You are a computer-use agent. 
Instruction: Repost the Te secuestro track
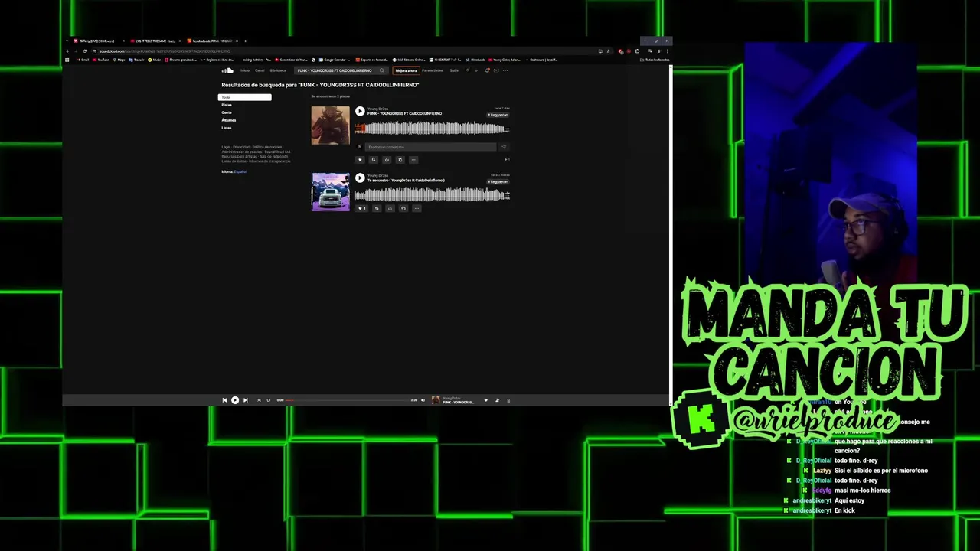(377, 208)
